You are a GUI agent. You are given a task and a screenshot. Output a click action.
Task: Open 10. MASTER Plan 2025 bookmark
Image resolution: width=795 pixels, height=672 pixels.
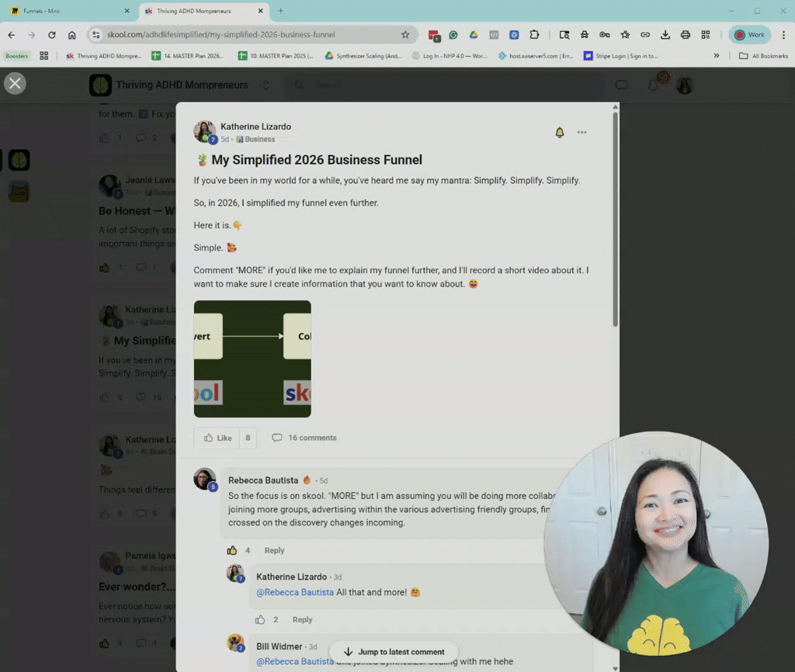click(276, 56)
